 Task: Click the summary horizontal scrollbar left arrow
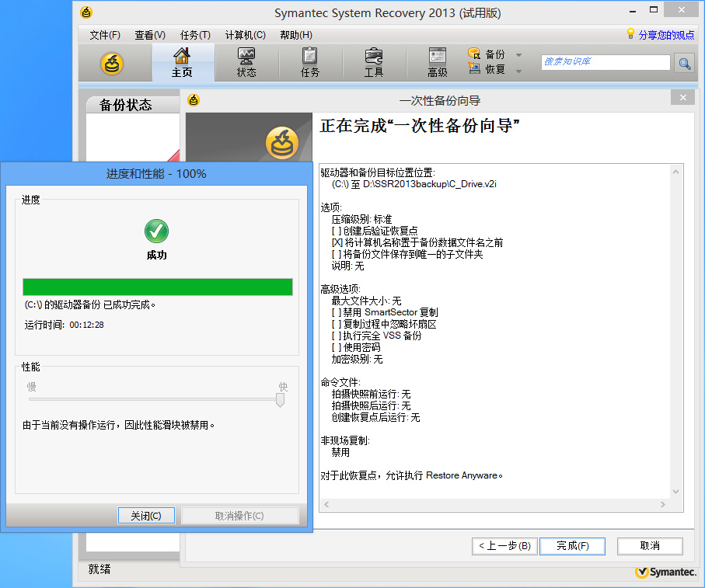click(x=326, y=504)
